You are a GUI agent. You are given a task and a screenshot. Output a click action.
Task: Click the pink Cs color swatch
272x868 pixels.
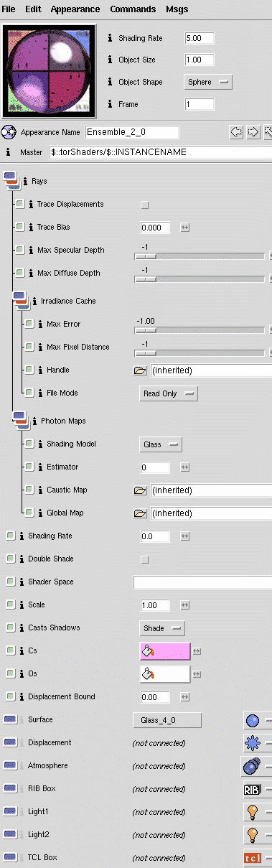click(164, 651)
